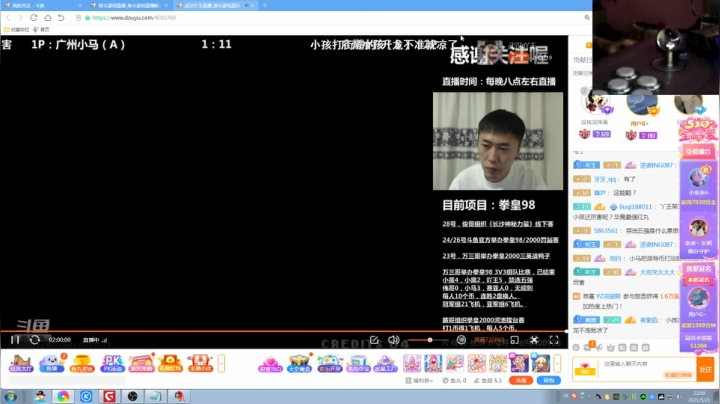Open the PK activity icon

112,364
